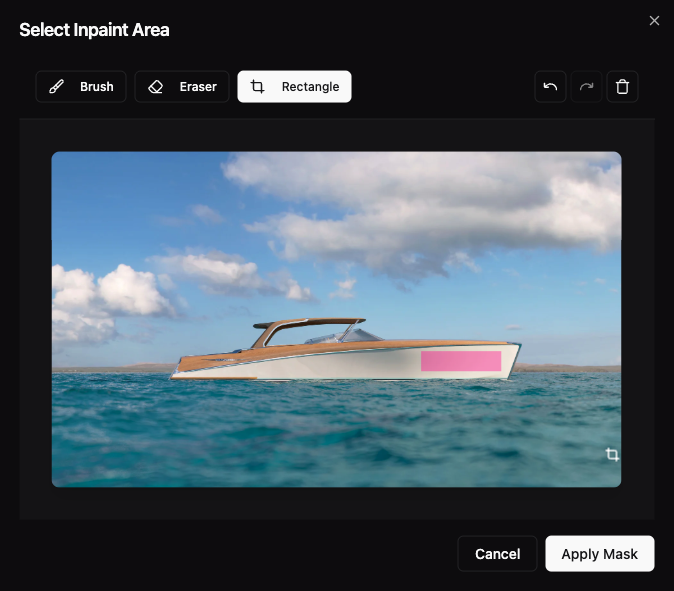Screen dimensions: 674x591
Task: Click the pink mask rectangle on hull
Action: (x=460, y=361)
